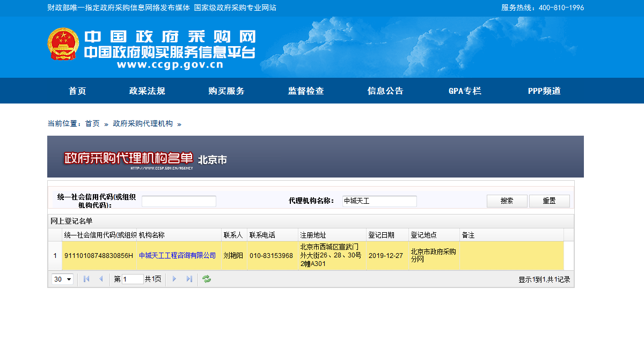Refresh the agency list with green icon
Screen dimensions: 644x362
[207, 279]
